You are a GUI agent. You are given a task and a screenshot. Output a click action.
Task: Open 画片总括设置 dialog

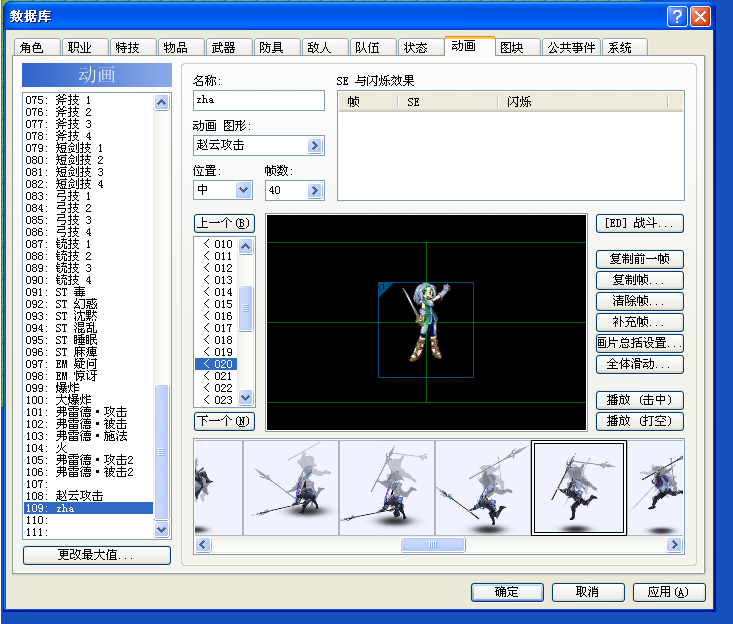pyautogui.click(x=640, y=343)
